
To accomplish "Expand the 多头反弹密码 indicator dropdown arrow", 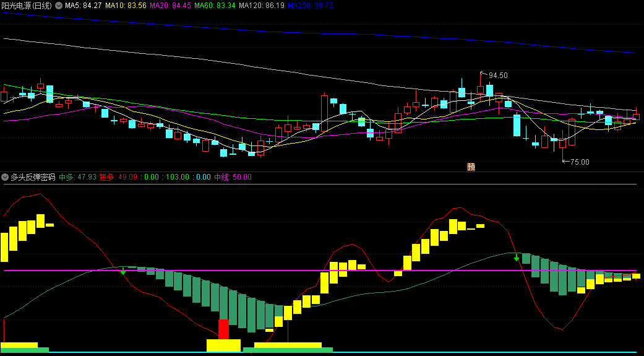I will coord(5,177).
